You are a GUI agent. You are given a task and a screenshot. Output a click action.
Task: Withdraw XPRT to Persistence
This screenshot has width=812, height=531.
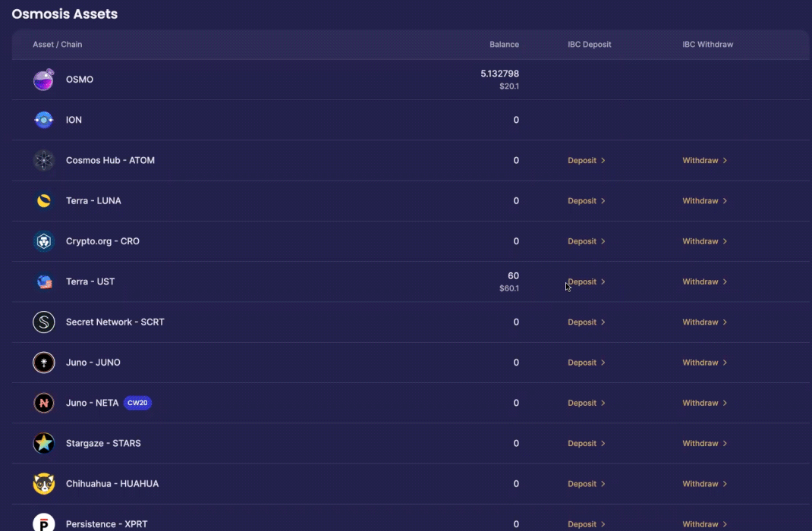point(705,523)
